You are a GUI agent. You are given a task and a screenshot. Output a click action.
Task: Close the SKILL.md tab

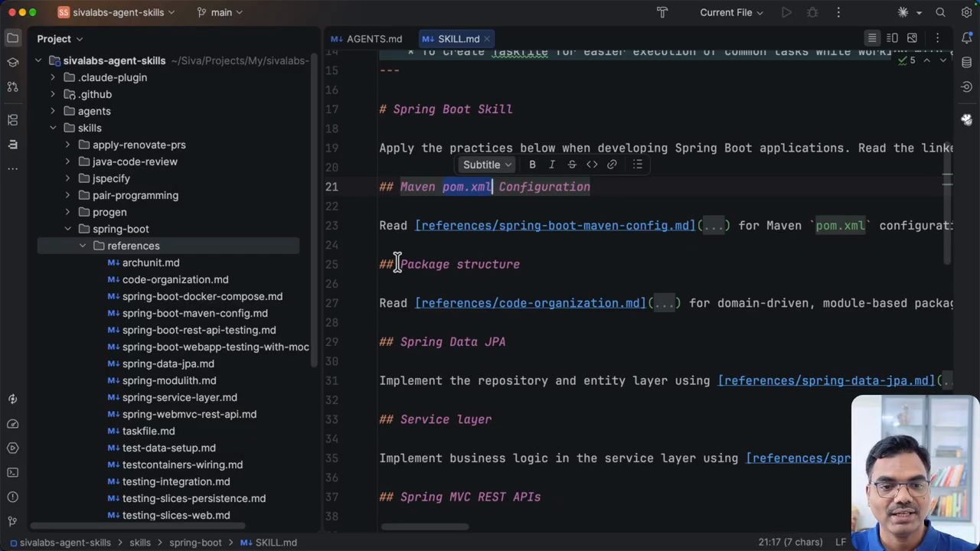coord(487,38)
